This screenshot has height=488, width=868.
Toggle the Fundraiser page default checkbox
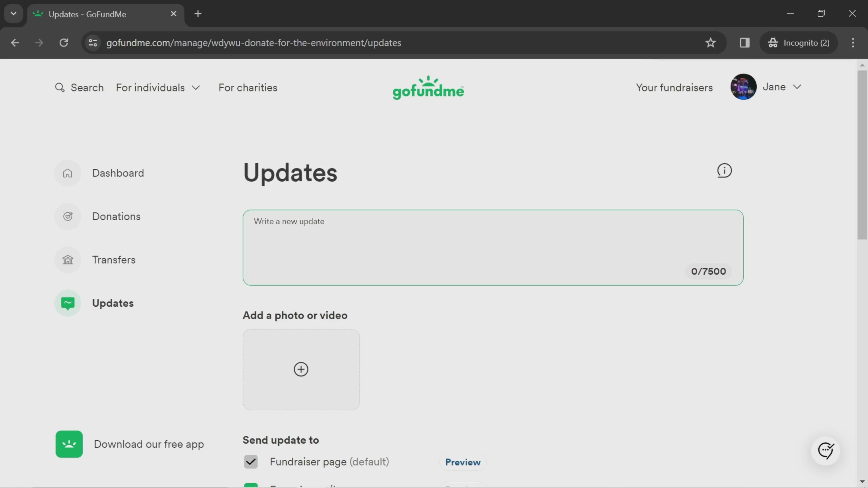tap(251, 462)
